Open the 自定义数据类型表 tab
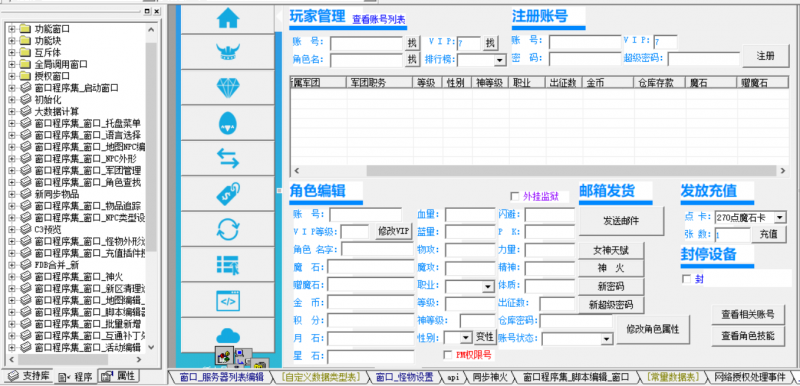 (320, 377)
